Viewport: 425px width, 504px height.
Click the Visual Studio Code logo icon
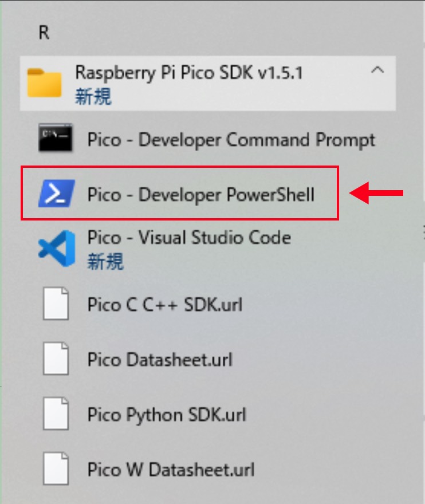[x=56, y=248]
